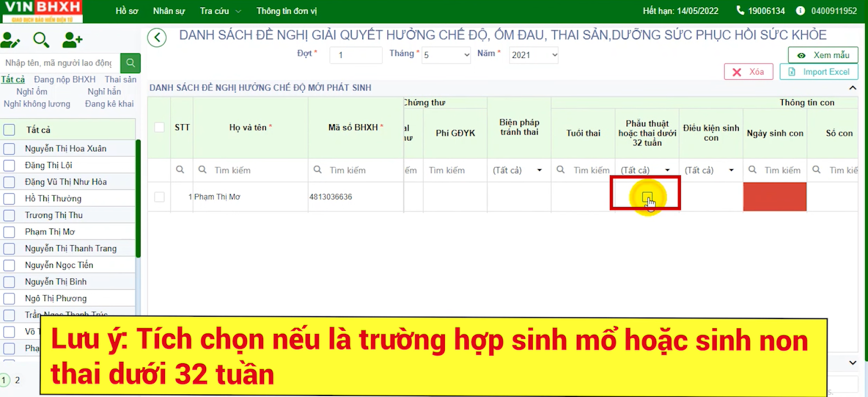
Task: Check the row checkbox for Phạm Thị Mơ
Action: pos(159,197)
